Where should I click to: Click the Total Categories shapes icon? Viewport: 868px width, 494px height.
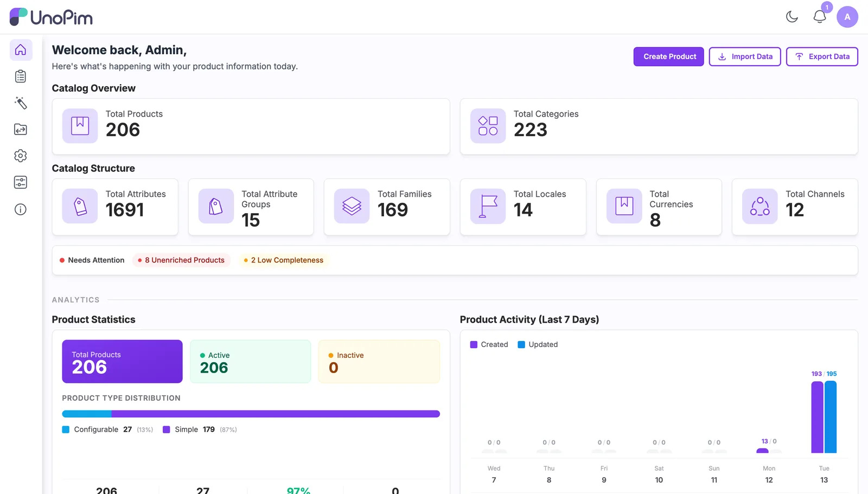coord(488,126)
